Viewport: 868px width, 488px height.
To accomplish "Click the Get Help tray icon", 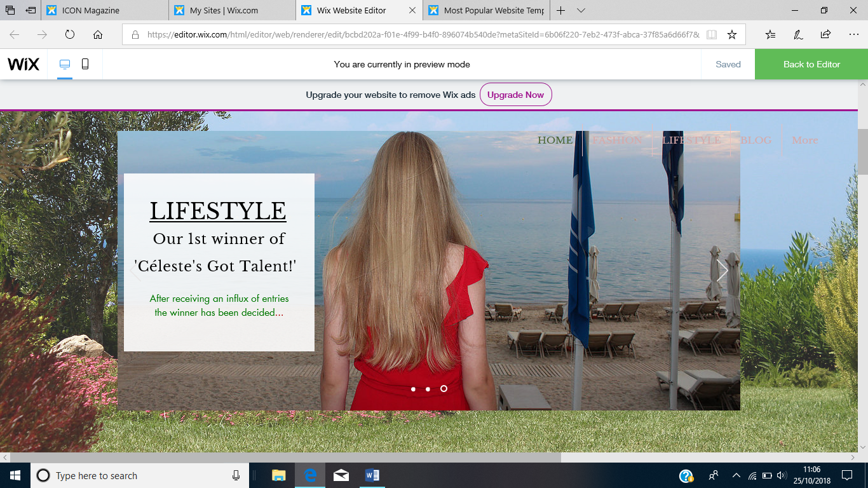I will coord(686,475).
